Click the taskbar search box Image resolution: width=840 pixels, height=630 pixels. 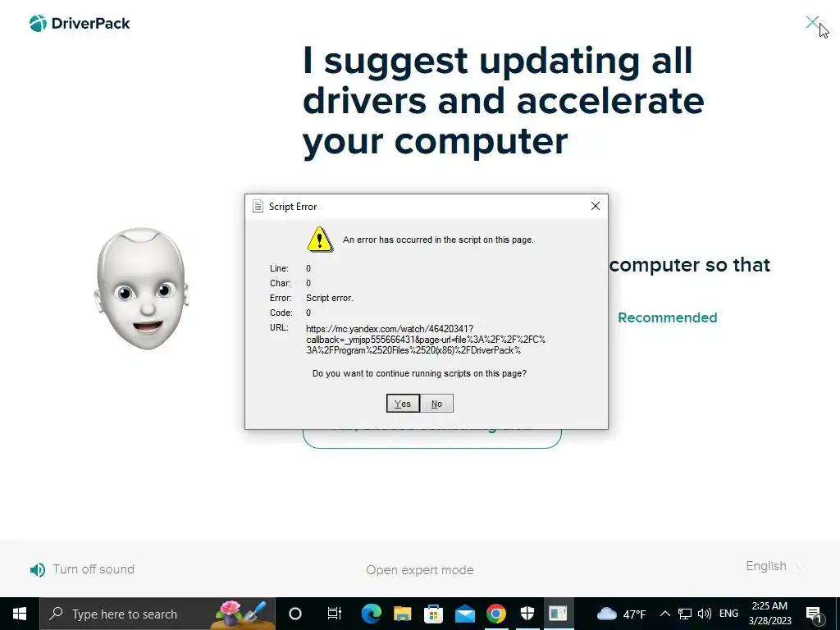point(157,614)
